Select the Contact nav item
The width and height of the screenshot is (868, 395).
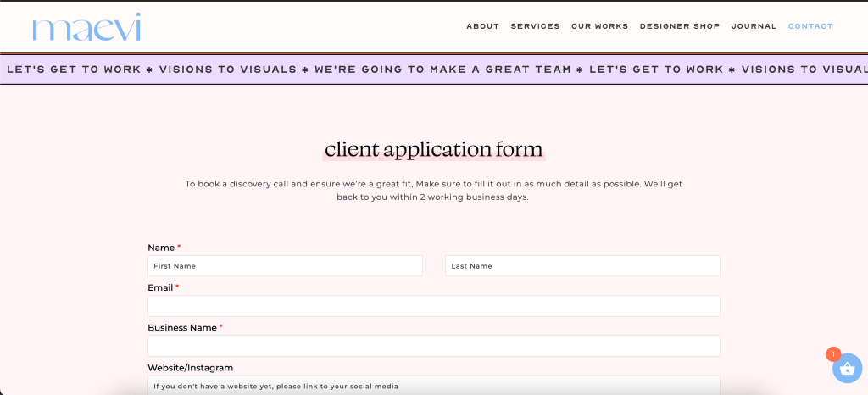click(x=810, y=26)
